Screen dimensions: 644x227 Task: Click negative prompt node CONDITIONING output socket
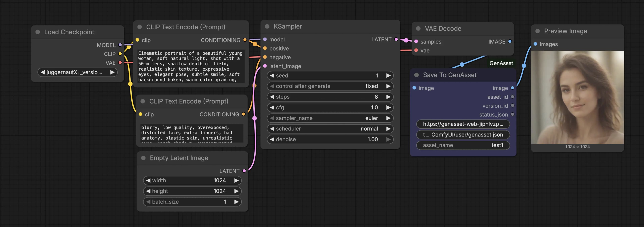[244, 114]
